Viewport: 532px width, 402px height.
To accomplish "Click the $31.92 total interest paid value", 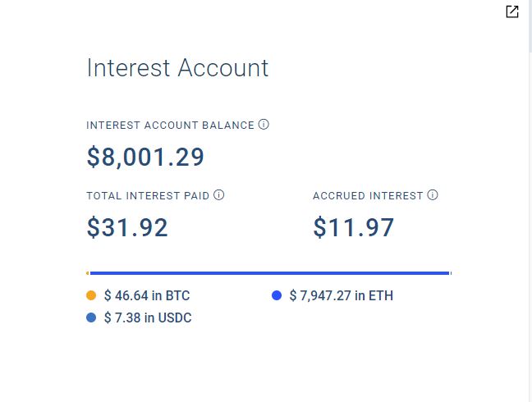I will point(127,227).
